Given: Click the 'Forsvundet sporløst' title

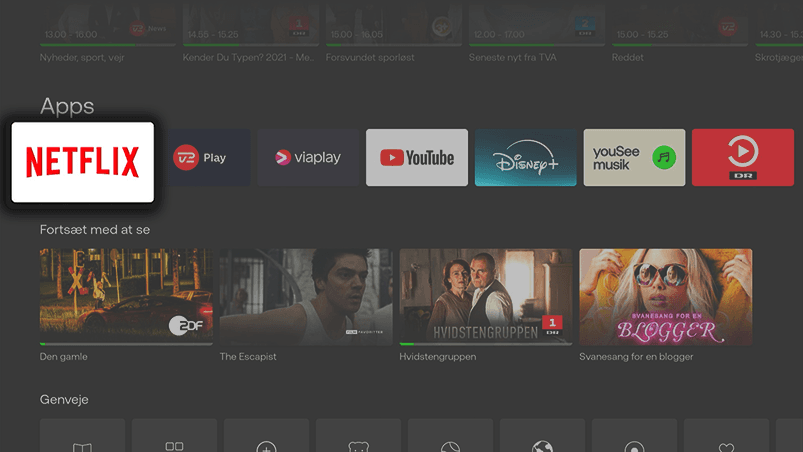Looking at the screenshot, I should pos(370,57).
